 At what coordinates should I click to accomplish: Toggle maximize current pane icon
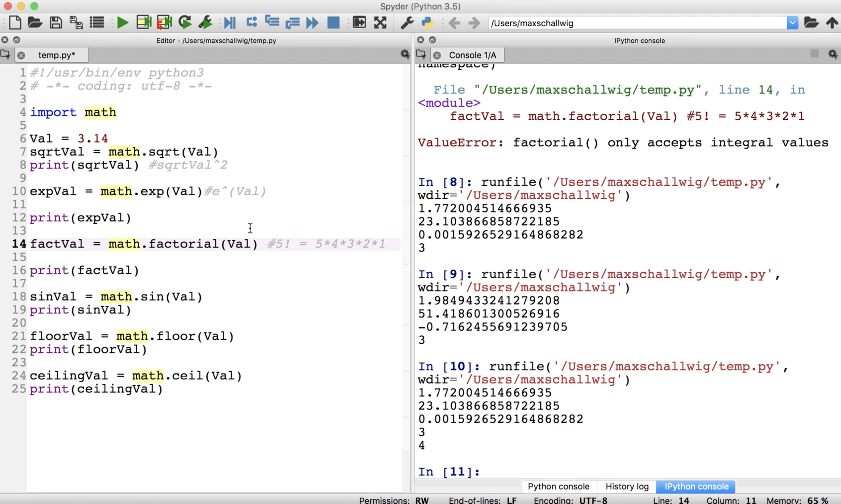(359, 23)
